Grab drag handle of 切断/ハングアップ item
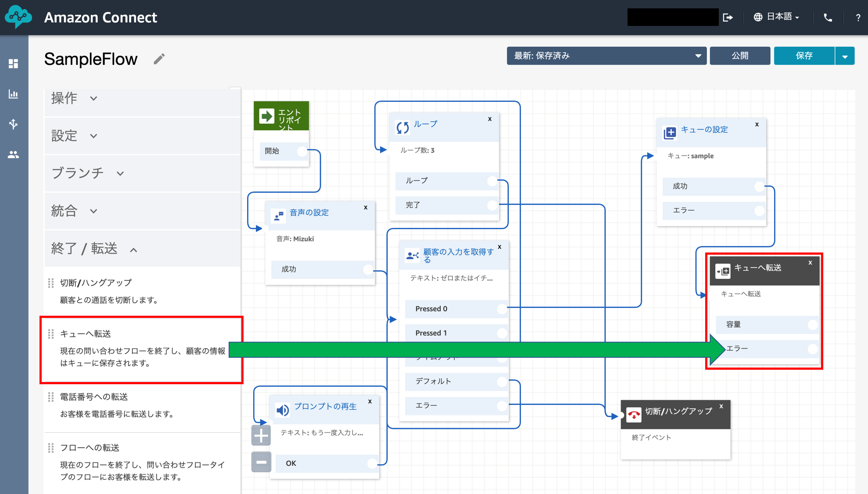The width and height of the screenshot is (868, 494). pyautogui.click(x=51, y=283)
